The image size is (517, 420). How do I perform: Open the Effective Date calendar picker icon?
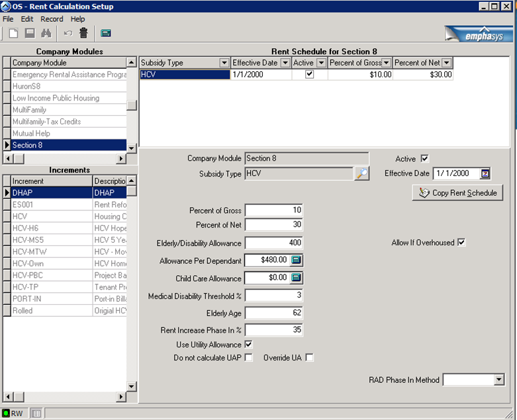[x=485, y=173]
